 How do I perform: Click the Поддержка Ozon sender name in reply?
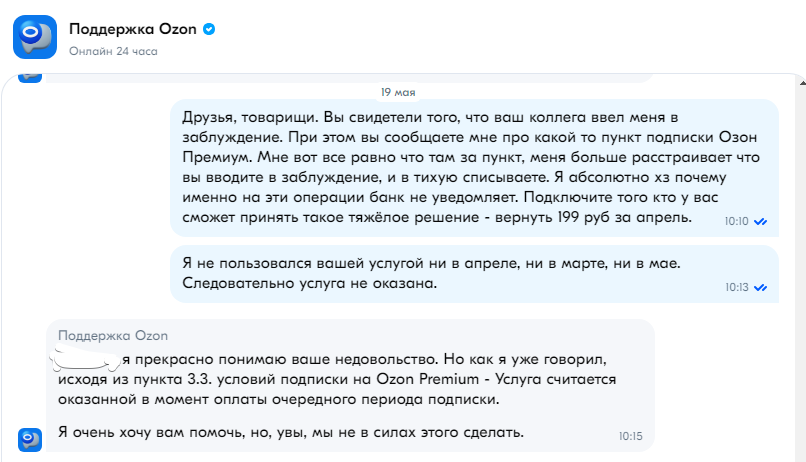[113, 334]
